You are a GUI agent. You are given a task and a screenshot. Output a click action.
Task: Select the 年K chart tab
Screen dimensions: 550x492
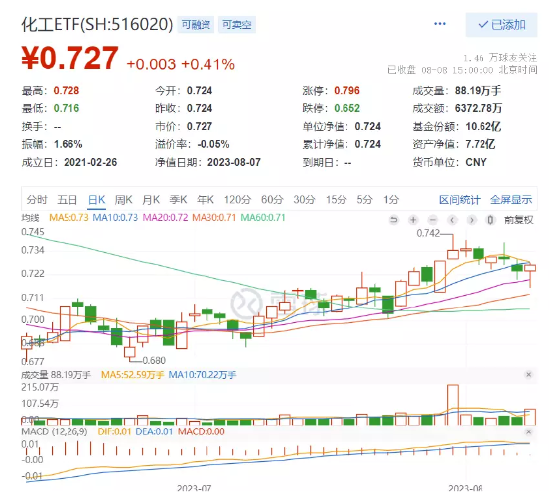tap(205, 200)
